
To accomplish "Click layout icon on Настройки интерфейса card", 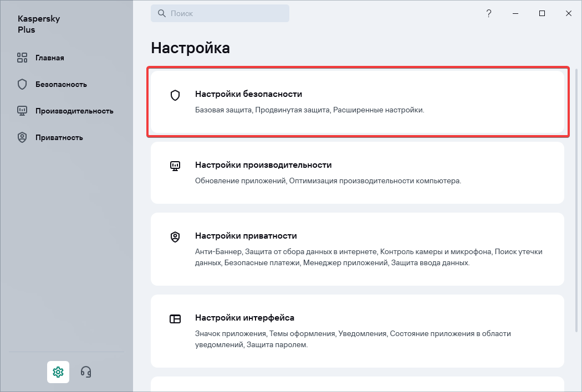I will (x=175, y=318).
